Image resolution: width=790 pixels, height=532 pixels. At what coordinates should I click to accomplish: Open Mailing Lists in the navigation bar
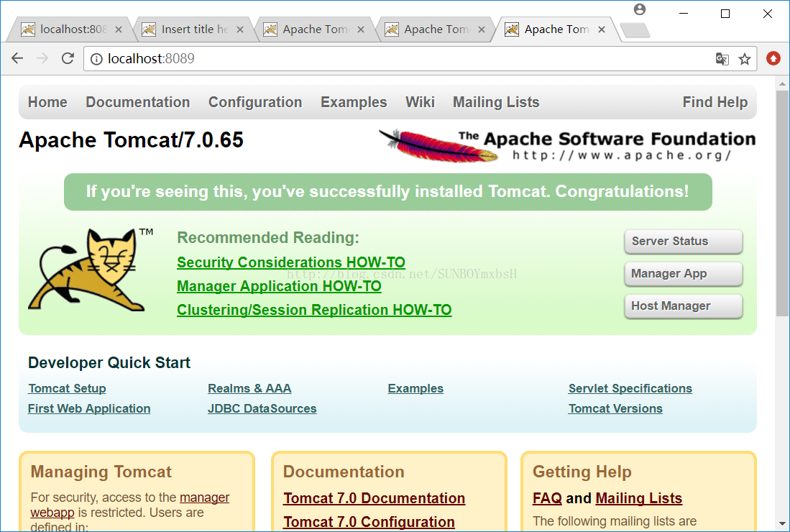coord(496,102)
